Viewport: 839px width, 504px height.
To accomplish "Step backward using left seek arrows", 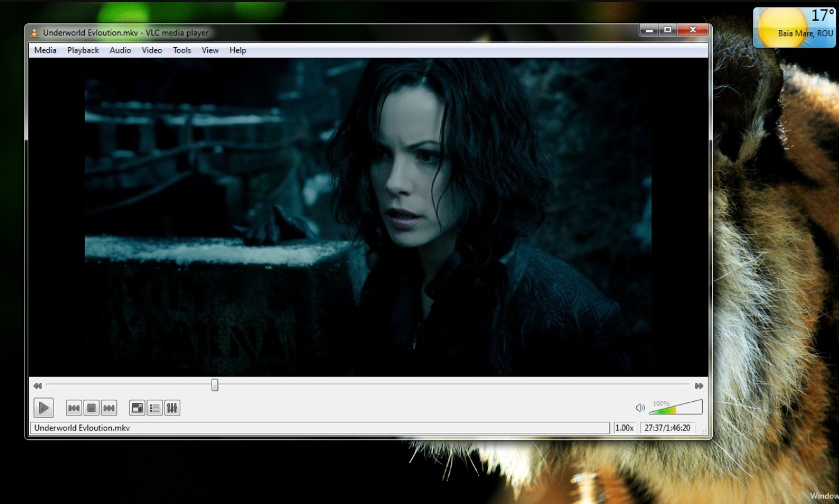I will [x=38, y=386].
